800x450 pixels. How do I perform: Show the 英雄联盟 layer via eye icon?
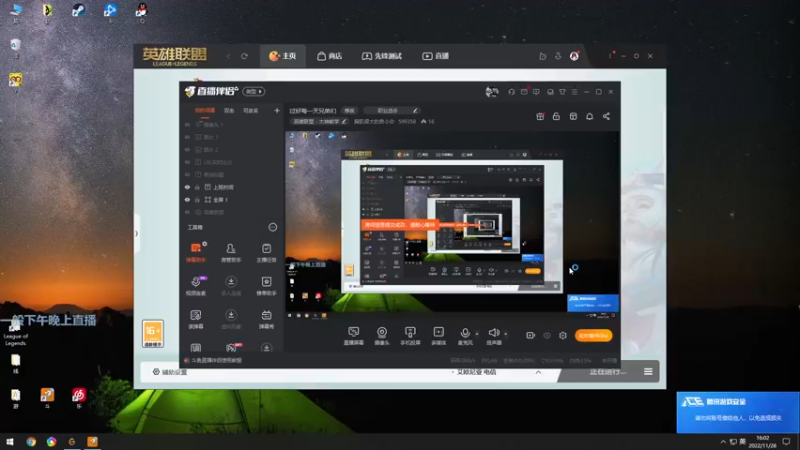[187, 212]
